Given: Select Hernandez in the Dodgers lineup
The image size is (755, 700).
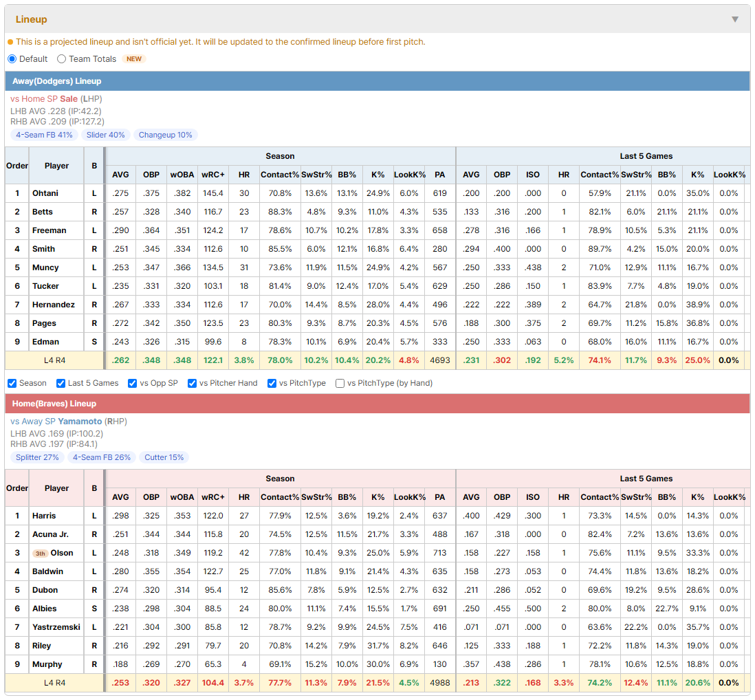Looking at the screenshot, I should (x=54, y=305).
